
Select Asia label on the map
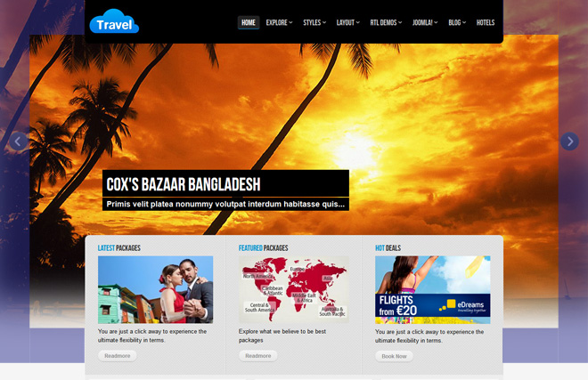[328, 278]
